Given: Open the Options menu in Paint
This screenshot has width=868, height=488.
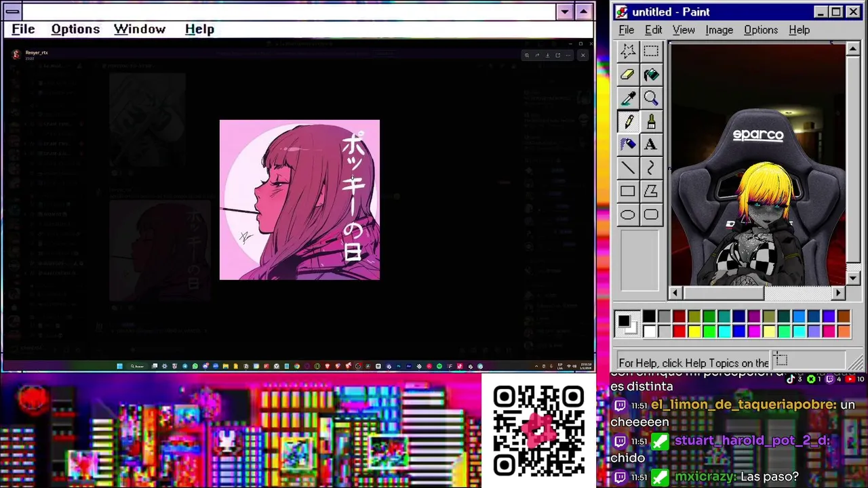Looking at the screenshot, I should tap(761, 30).
